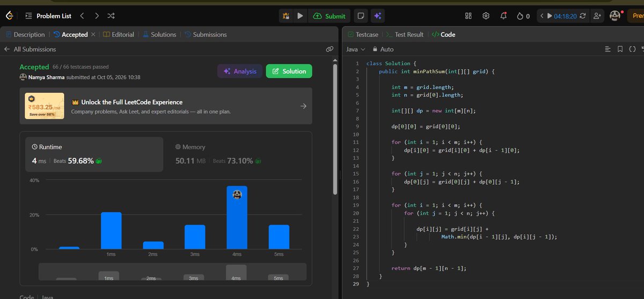Select the Accepted tab
Screen dimensions: 644x299
click(71, 34)
